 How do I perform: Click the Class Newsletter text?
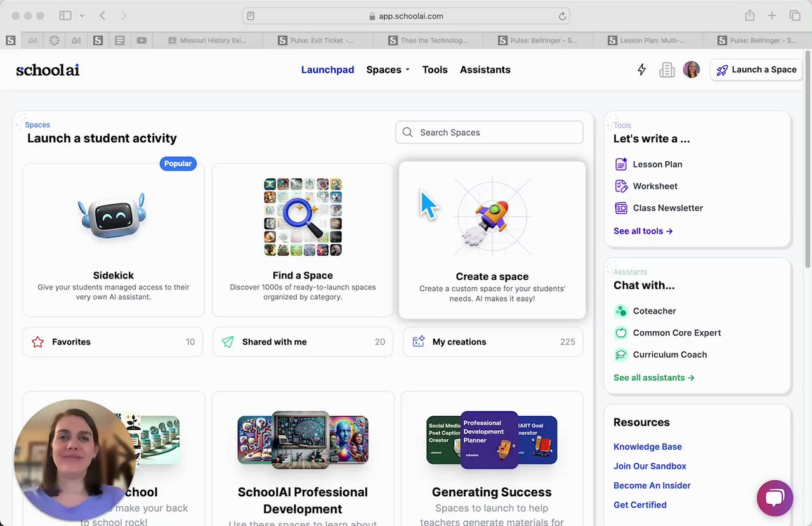(668, 208)
